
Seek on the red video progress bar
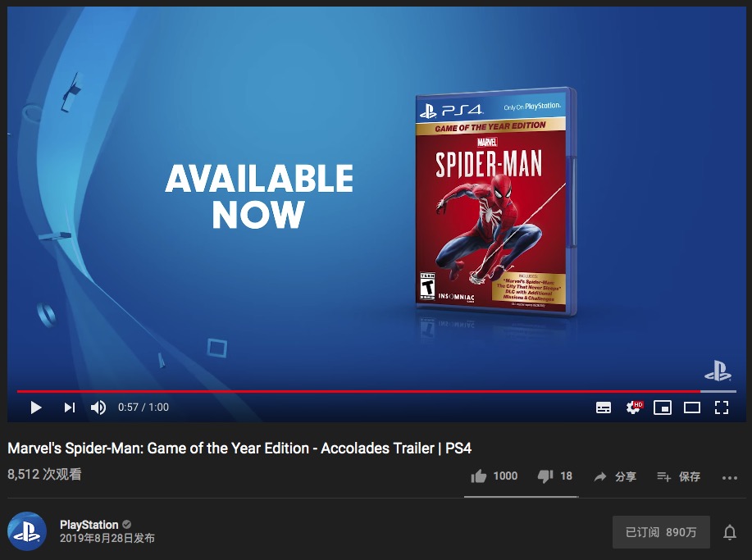point(376,392)
